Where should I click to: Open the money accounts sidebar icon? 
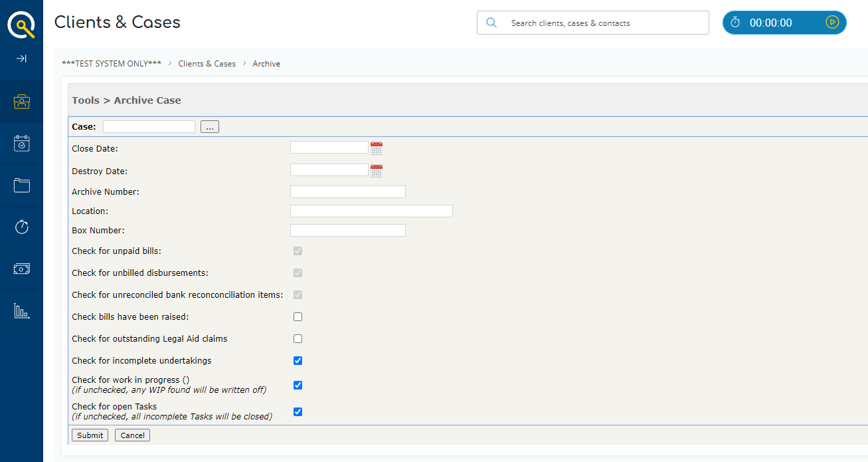click(x=22, y=269)
